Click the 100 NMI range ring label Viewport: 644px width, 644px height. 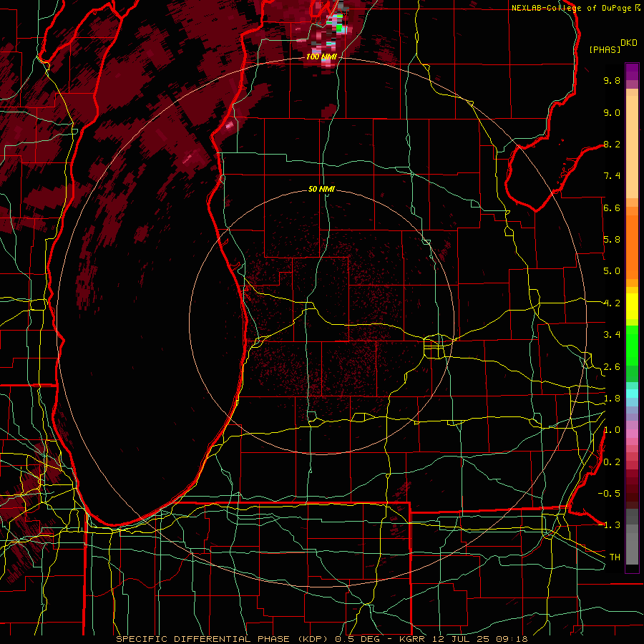coord(321,57)
